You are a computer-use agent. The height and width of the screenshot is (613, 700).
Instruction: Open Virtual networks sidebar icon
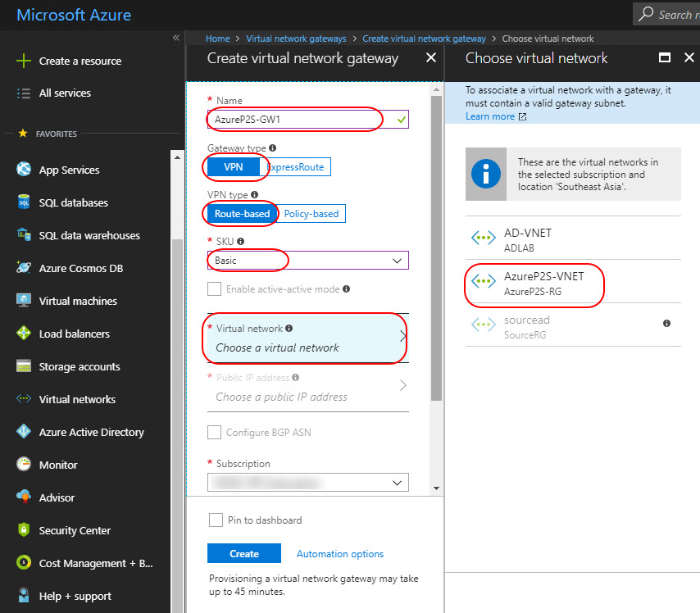coord(24,398)
